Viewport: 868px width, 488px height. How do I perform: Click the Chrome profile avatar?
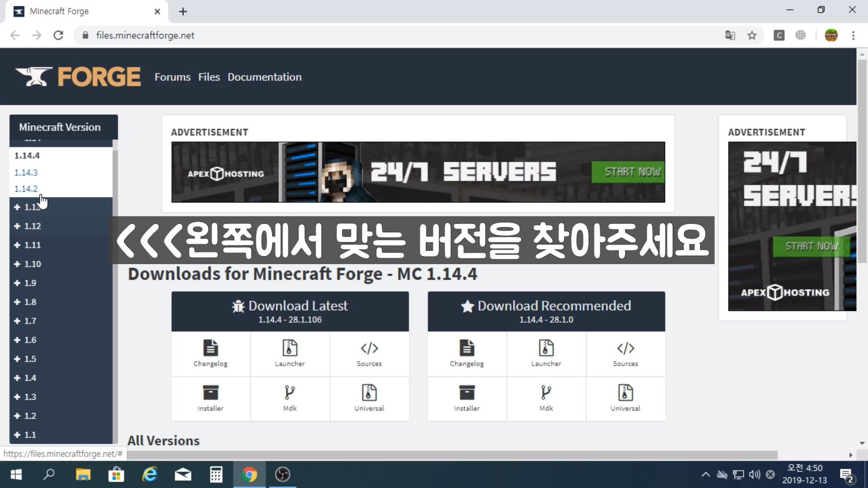tap(831, 35)
